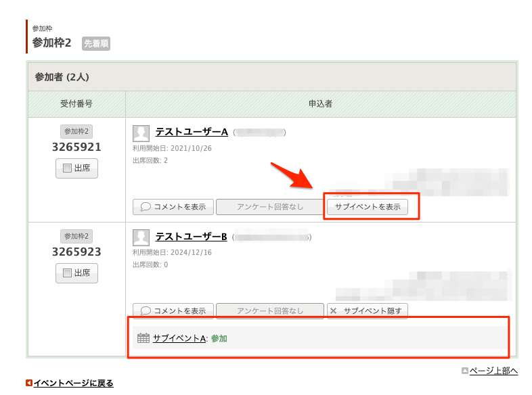The image size is (532, 395).
Task: Open the テストユーザーB profile link
Action: click(x=191, y=237)
